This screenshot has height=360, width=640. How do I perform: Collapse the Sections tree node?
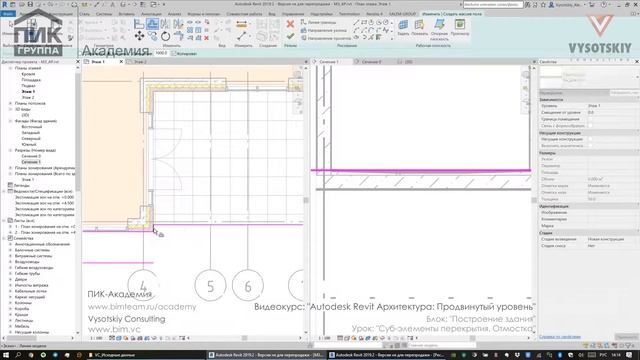point(11,150)
